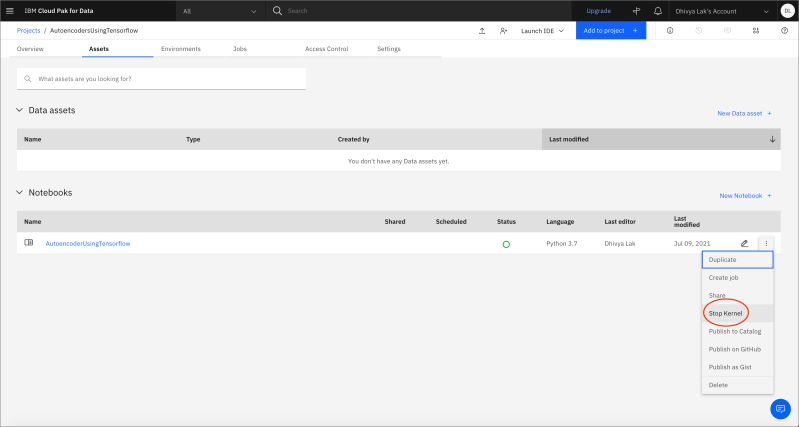The width and height of the screenshot is (799, 427).
Task: Click Created by column header
Action: pos(353,139)
